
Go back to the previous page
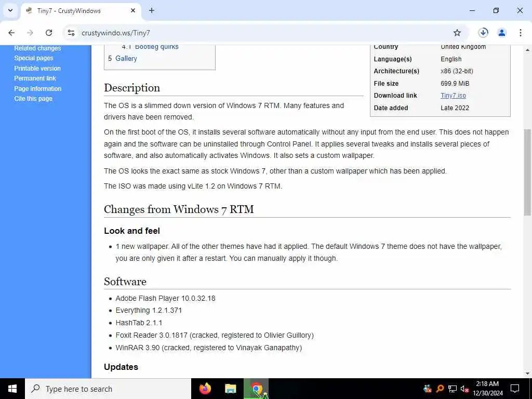(11, 33)
